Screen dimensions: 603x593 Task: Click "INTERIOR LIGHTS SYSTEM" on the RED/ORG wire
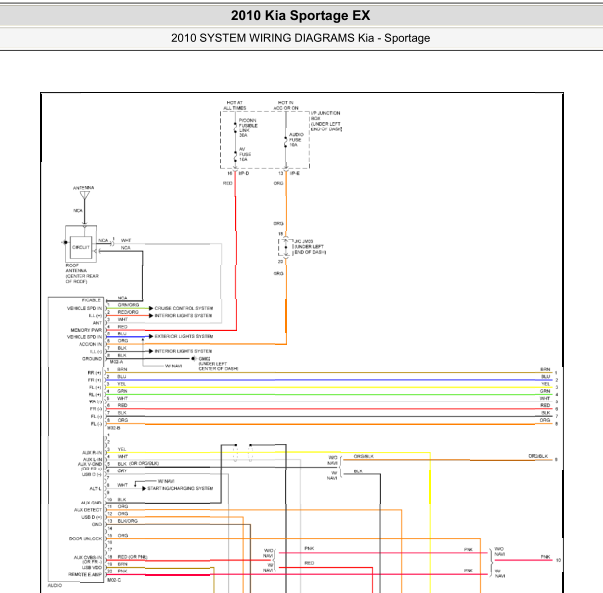click(183, 316)
